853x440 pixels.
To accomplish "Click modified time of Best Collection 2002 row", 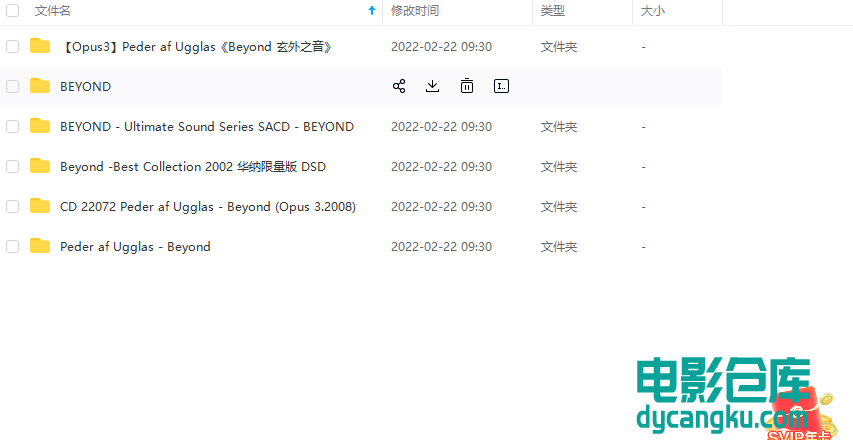I will pos(441,166).
